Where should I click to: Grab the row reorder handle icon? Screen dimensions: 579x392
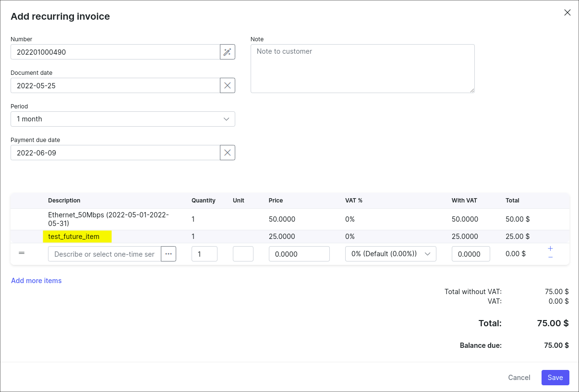[22, 253]
